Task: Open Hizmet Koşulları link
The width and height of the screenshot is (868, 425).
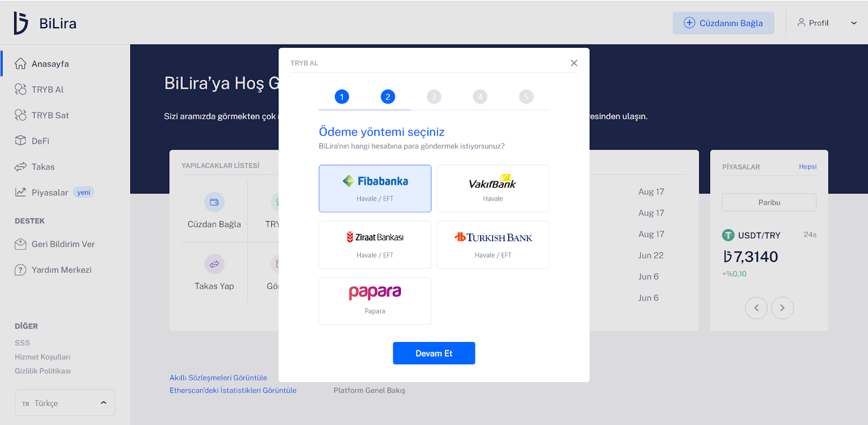Action: click(43, 357)
